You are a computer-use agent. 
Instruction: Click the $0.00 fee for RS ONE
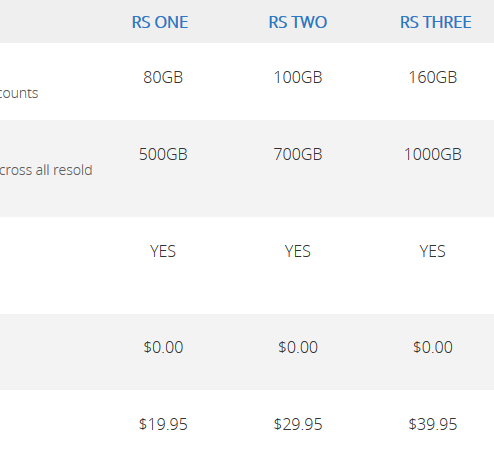pyautogui.click(x=163, y=347)
